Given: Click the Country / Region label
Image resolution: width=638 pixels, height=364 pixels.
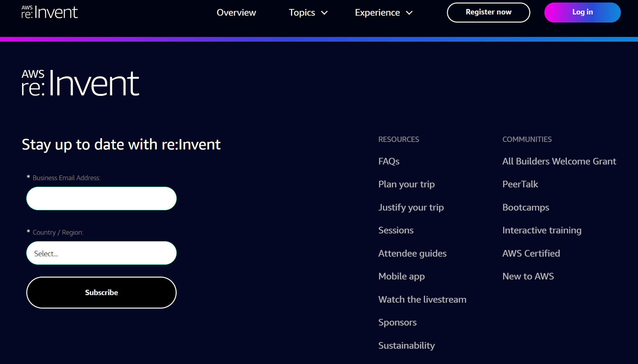Looking at the screenshot, I should pyautogui.click(x=58, y=233).
